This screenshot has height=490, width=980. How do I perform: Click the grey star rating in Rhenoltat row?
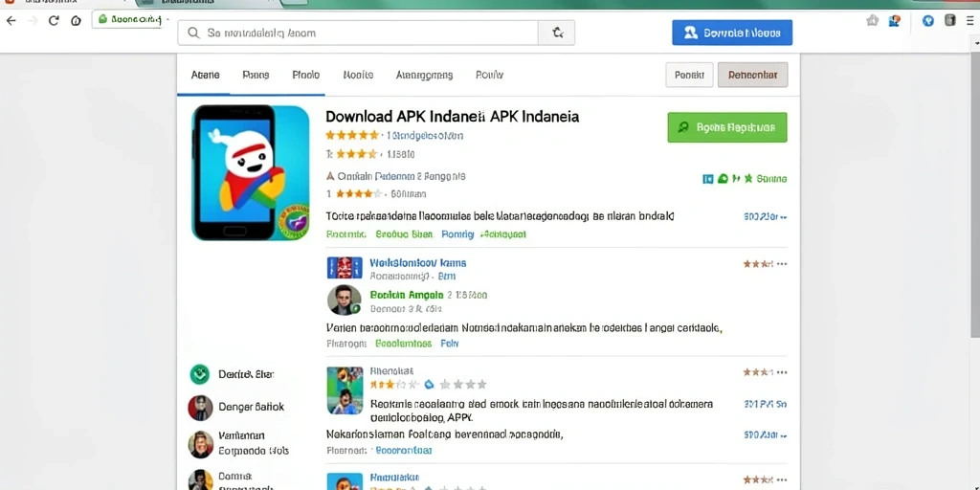(462, 385)
